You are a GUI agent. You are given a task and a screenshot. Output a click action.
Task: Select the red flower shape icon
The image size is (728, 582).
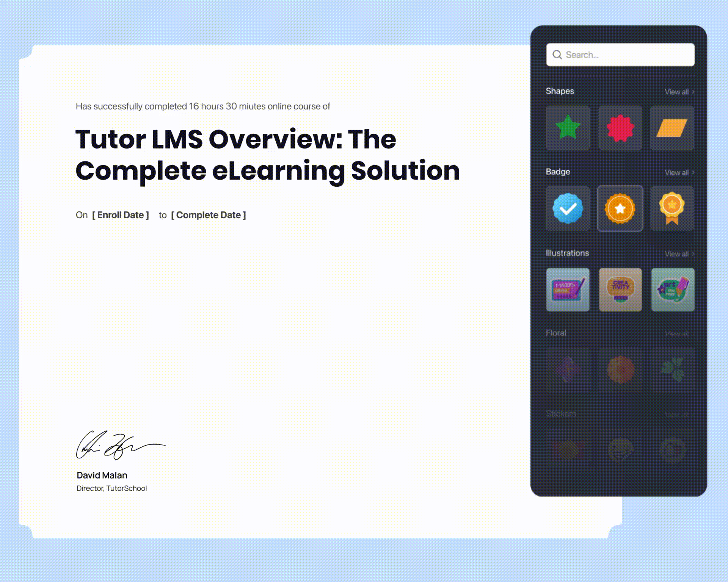[620, 127]
